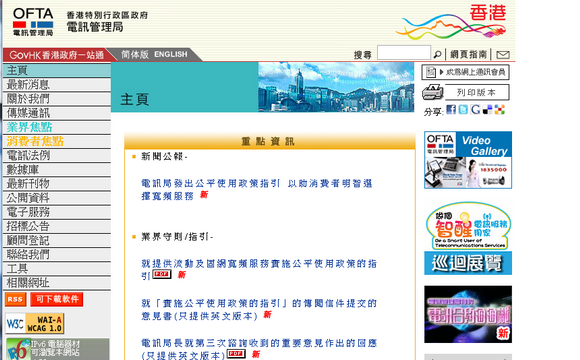Open 聯絡我們 menu item

57,255
